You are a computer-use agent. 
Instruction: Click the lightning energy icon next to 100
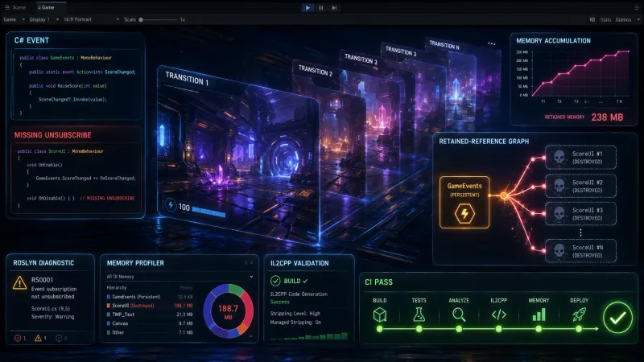click(x=171, y=205)
